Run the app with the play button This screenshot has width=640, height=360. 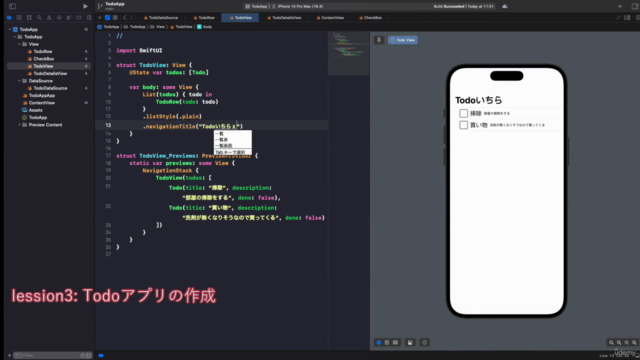click(85, 6)
